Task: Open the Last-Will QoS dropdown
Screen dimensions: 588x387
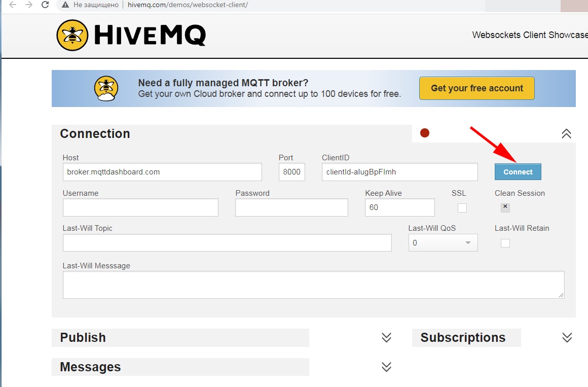Action: [x=443, y=243]
